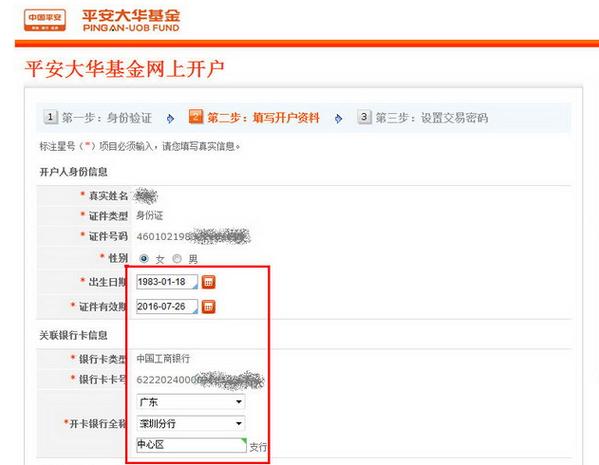The width and height of the screenshot is (599, 465).
Task: Click the birth date field 1983-01-18
Action: 167,282
